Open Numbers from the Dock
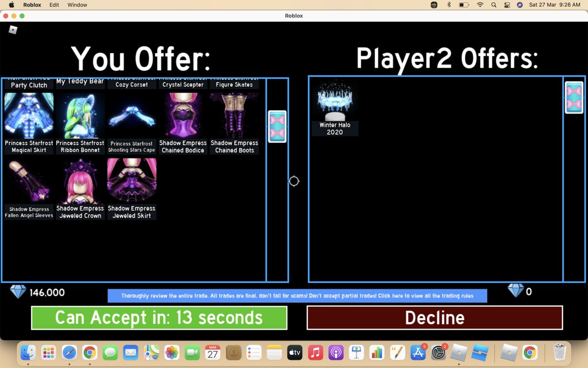 (x=377, y=352)
